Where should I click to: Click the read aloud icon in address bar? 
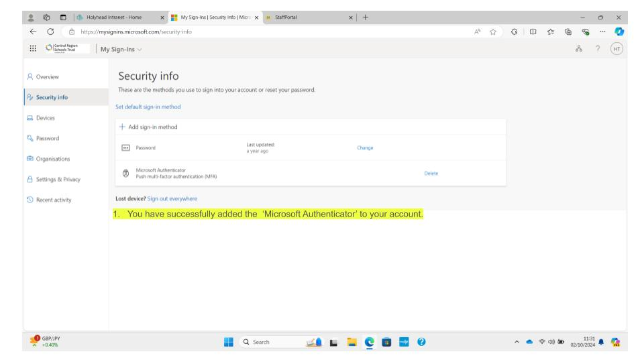477,32
